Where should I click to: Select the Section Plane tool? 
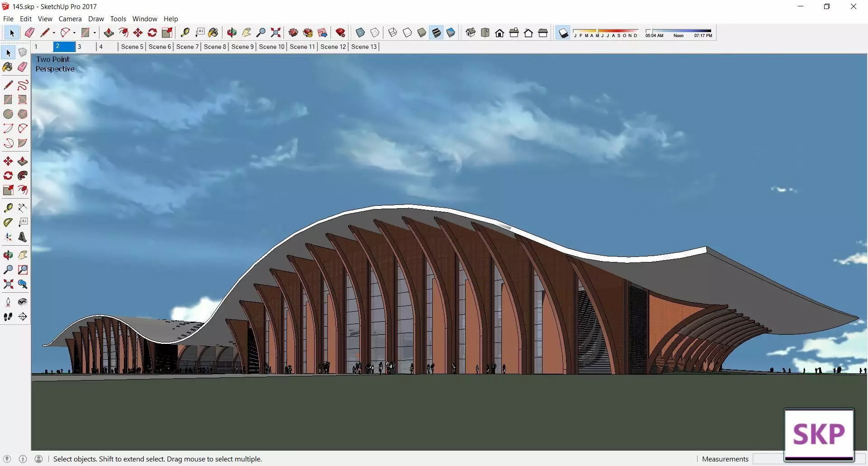pyautogui.click(x=23, y=316)
